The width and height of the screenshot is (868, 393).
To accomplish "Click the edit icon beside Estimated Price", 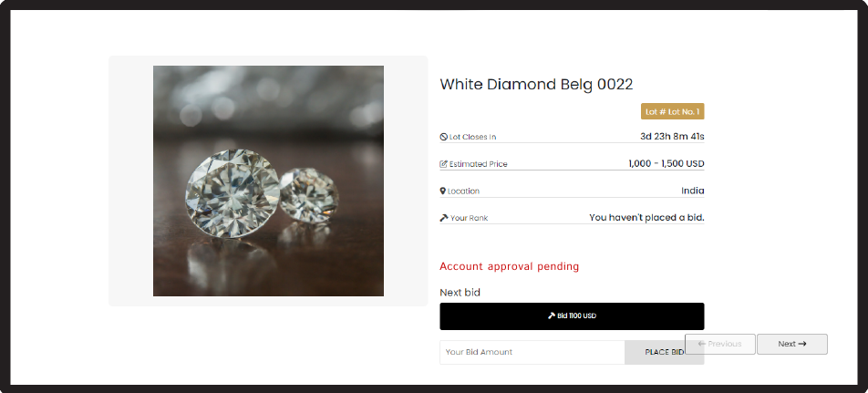I will (444, 164).
